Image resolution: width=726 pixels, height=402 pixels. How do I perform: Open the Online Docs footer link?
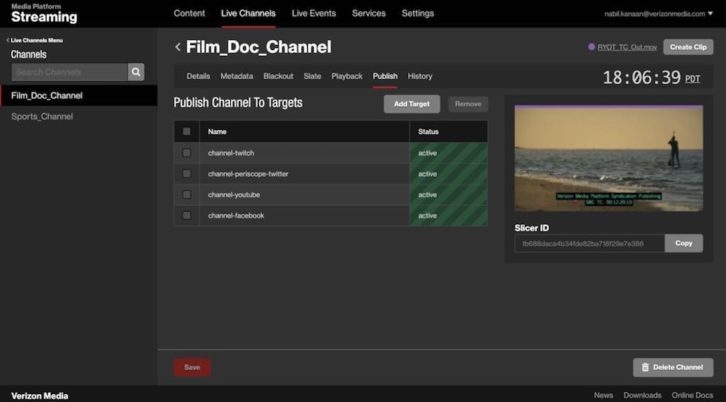tap(692, 395)
